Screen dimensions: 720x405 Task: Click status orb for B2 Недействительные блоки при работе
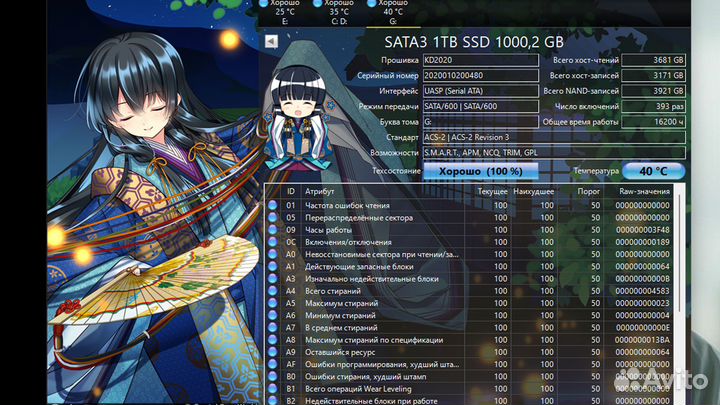[273, 401]
